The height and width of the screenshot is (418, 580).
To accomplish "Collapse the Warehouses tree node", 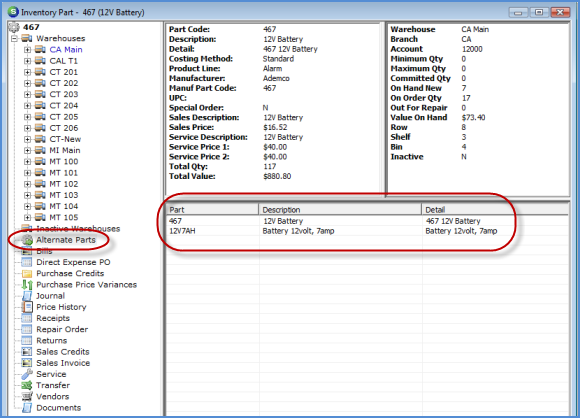I will coord(14,38).
